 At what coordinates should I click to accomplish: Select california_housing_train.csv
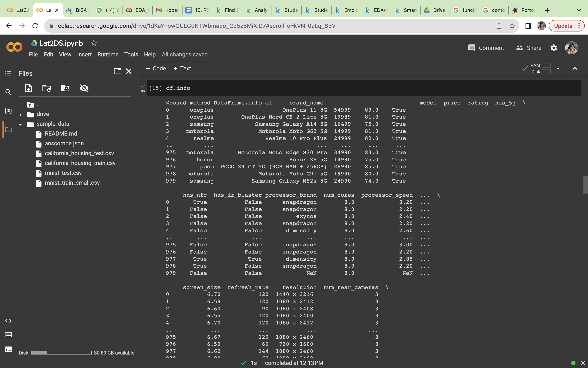click(x=80, y=163)
